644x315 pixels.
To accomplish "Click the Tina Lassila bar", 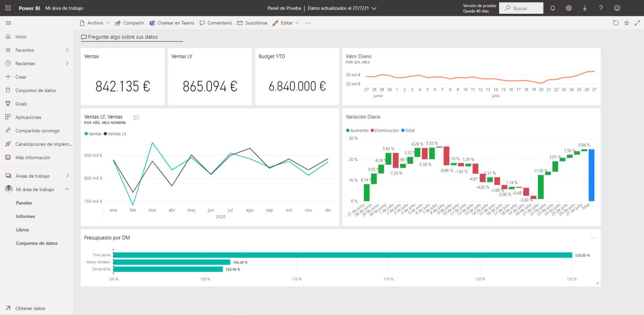I will pyautogui.click(x=343, y=255).
